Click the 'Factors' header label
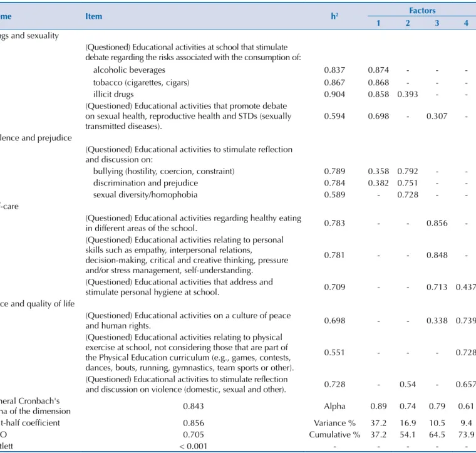Viewport: 476px width, 453px height. click(x=422, y=11)
